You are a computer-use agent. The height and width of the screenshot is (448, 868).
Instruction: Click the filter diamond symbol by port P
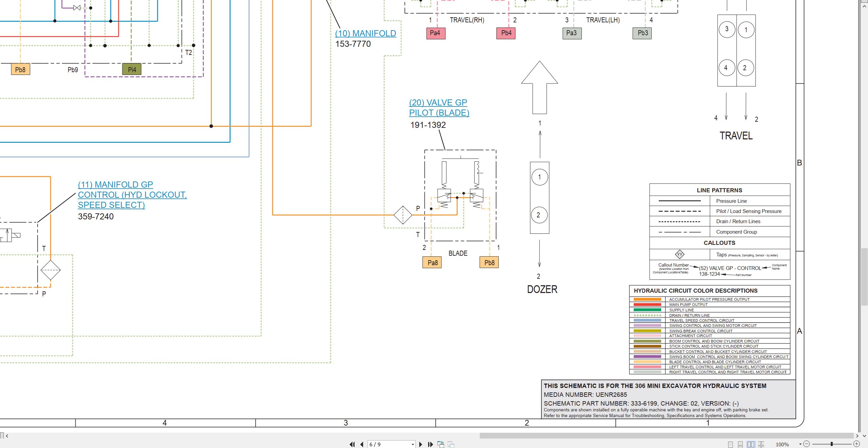[x=402, y=215]
